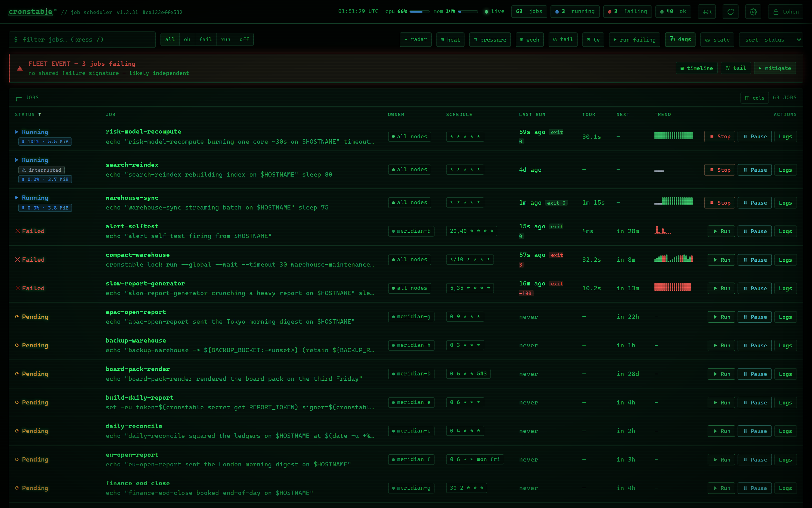Open the radar view
The width and height of the screenshot is (812, 508).
click(415, 40)
